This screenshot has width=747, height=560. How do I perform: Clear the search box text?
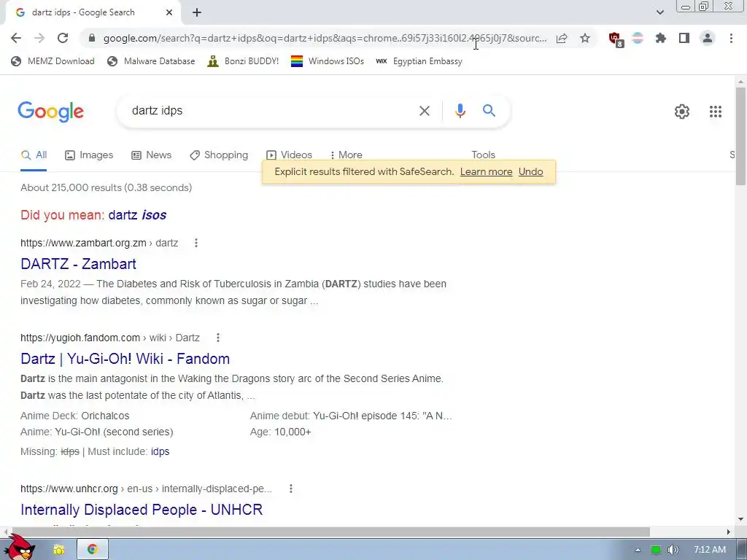click(x=424, y=111)
